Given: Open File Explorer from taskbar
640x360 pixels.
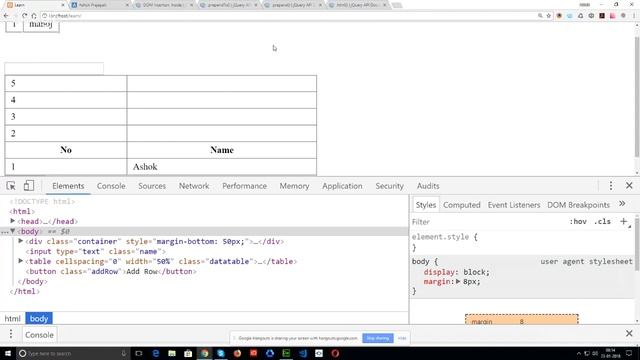Looking at the screenshot, I should 172,353.
